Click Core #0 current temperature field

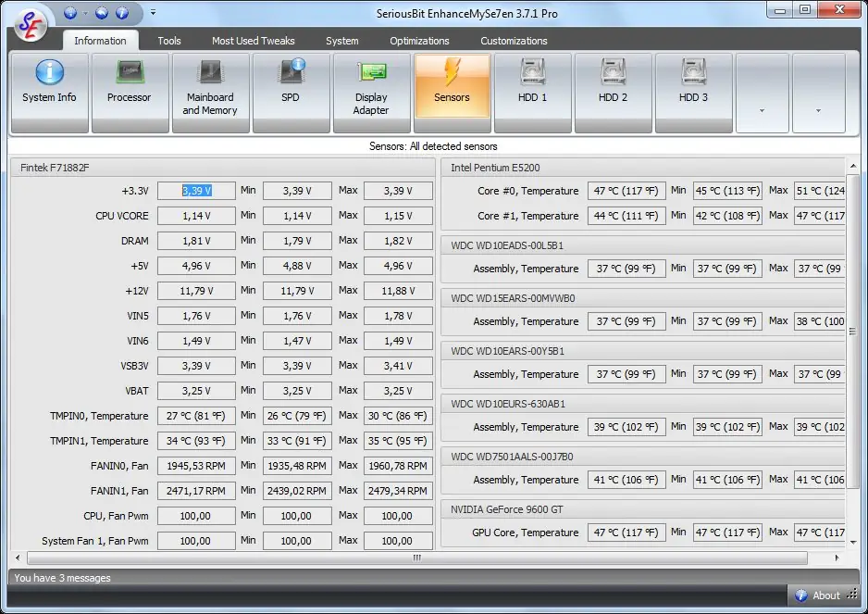click(626, 191)
